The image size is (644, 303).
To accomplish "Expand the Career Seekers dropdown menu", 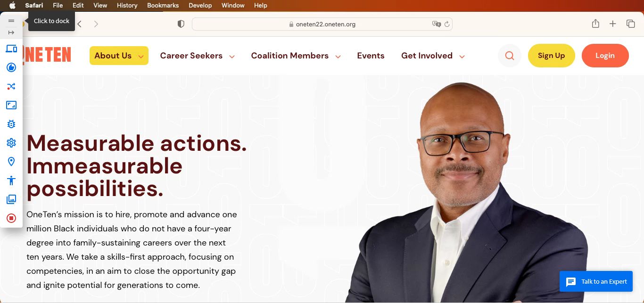I will 197,56.
